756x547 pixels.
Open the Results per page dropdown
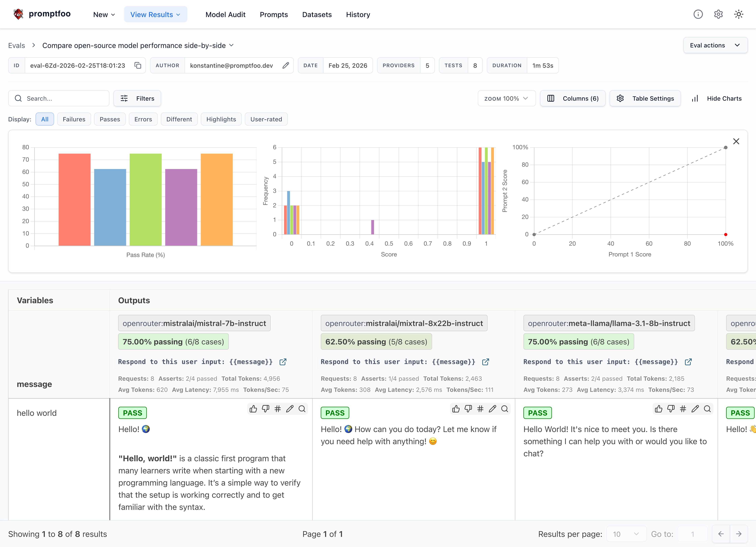(626, 534)
